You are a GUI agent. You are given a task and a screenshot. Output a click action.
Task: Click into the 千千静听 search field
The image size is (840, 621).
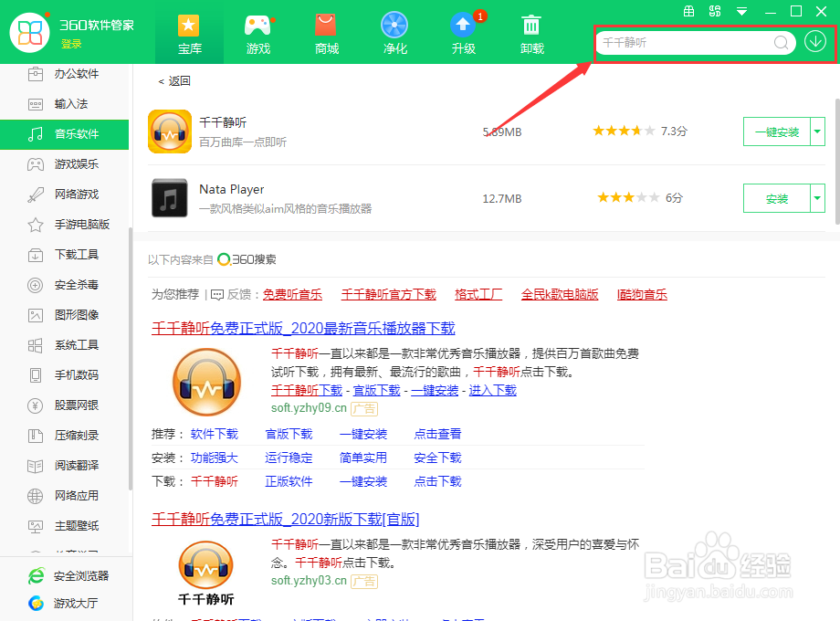[687, 42]
